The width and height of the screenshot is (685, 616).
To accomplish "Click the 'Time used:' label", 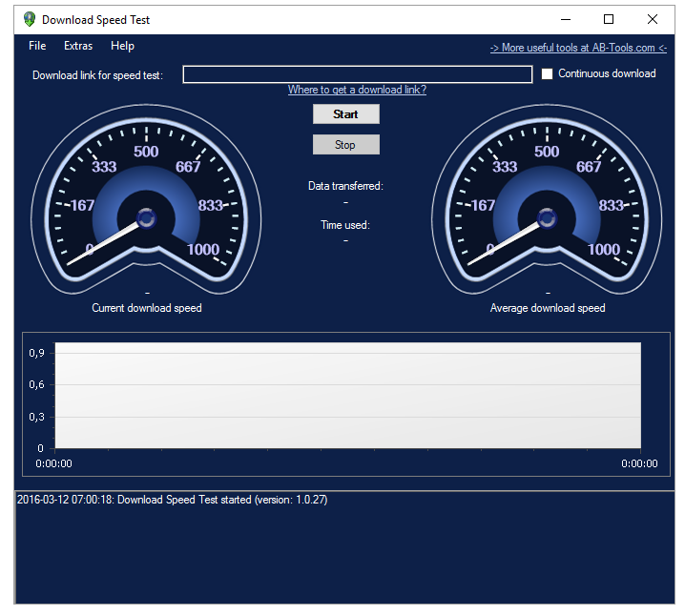I will click(x=345, y=225).
